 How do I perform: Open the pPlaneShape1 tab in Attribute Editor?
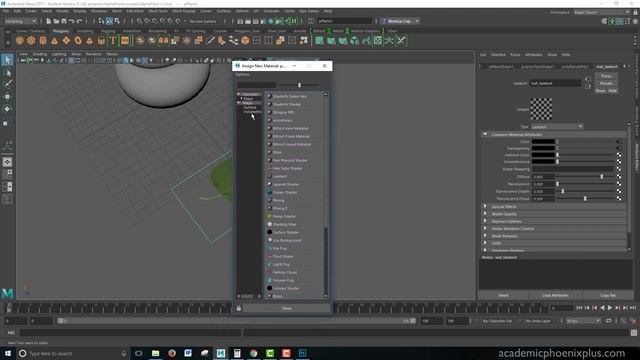tap(500, 67)
